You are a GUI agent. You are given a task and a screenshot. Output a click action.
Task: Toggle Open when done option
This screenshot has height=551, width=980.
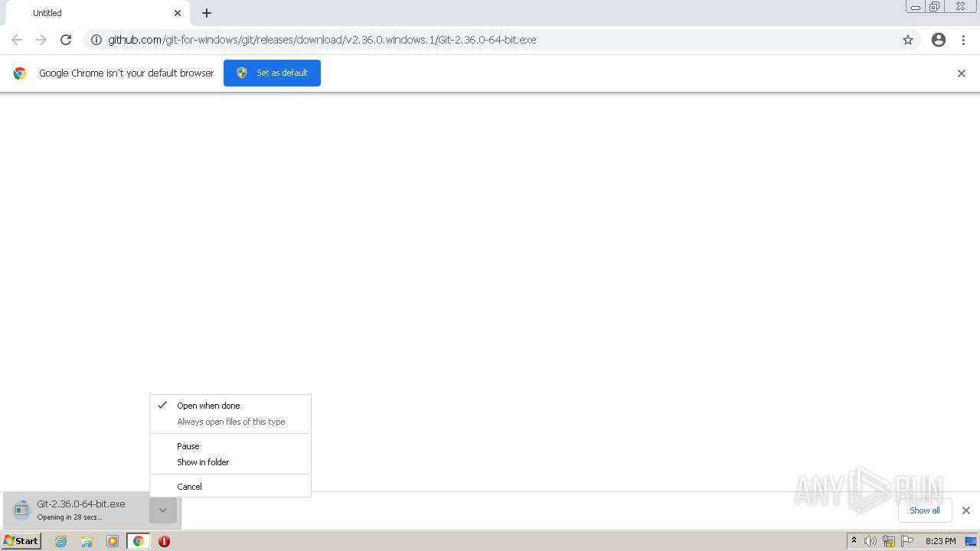230,406
